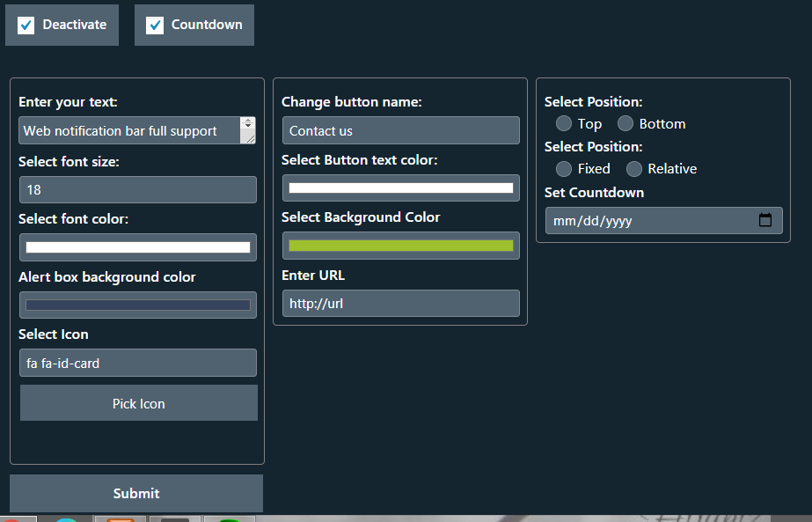812x522 pixels.
Task: Choose the Fixed position option
Action: [563, 168]
